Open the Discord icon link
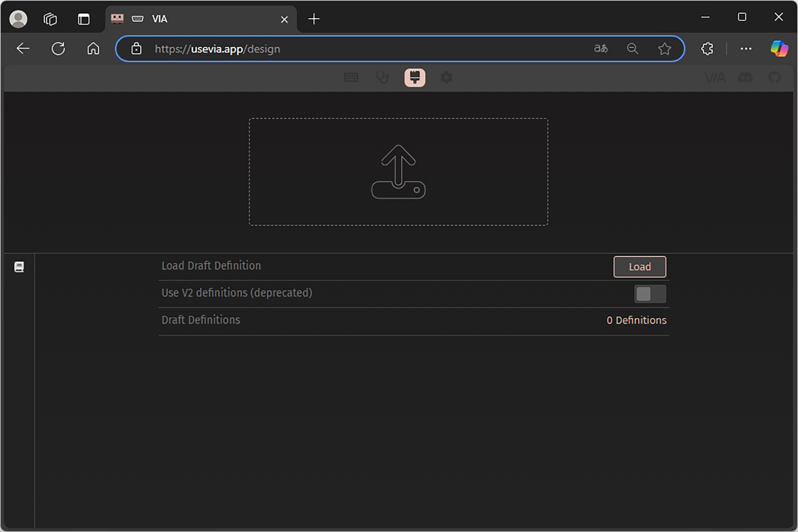This screenshot has width=798, height=532. 745,77
